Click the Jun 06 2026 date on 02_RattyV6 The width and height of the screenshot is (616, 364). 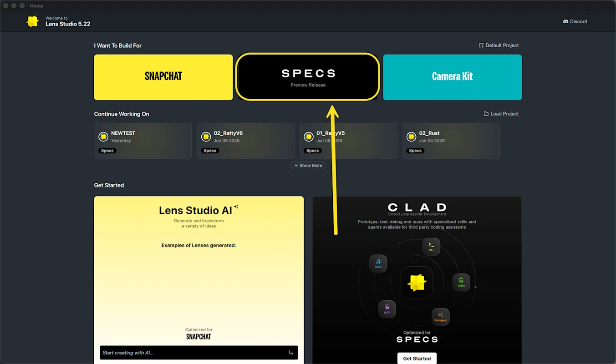click(226, 141)
